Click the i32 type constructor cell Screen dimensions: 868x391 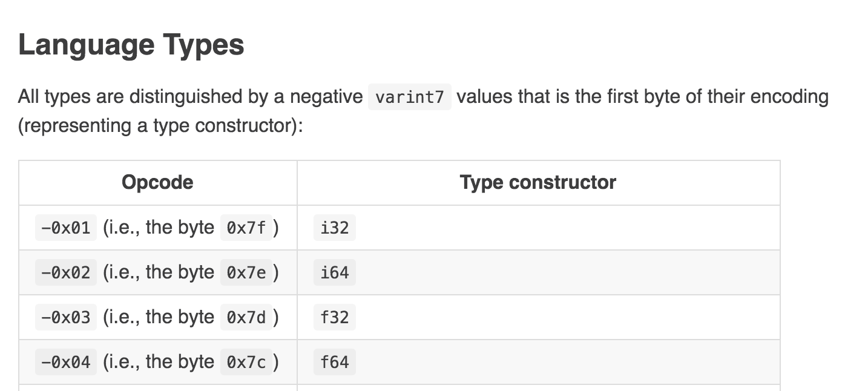335,228
